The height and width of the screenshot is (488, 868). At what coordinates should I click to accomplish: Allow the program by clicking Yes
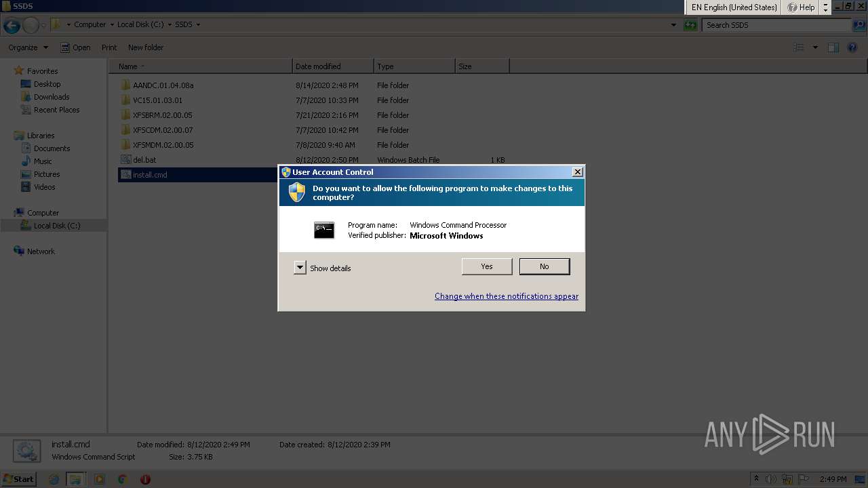click(x=487, y=266)
